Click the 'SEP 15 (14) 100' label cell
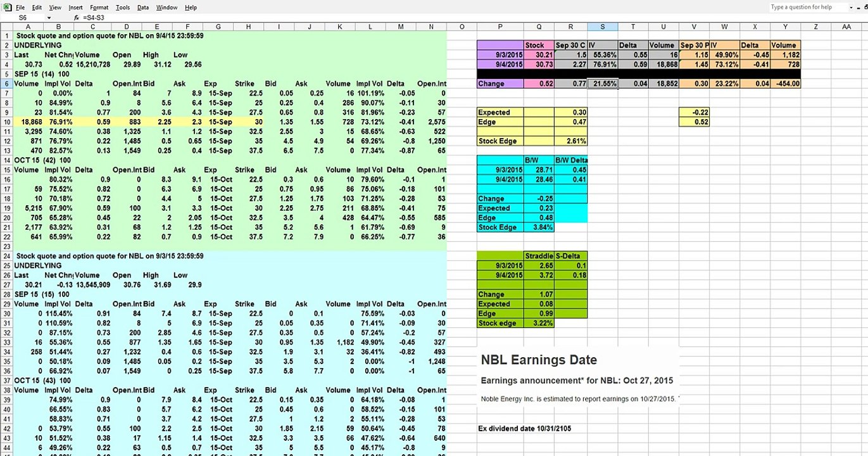Viewport: 868px width, 456px height. click(42, 74)
